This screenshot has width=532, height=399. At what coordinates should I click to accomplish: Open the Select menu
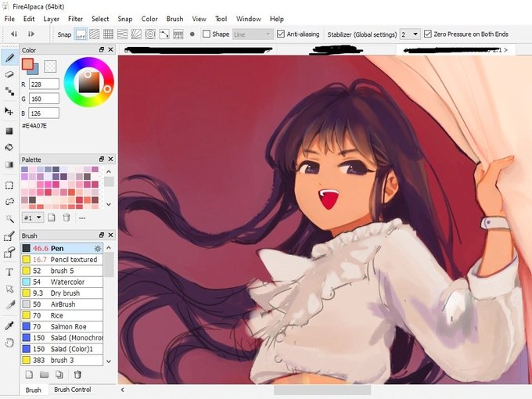point(100,19)
